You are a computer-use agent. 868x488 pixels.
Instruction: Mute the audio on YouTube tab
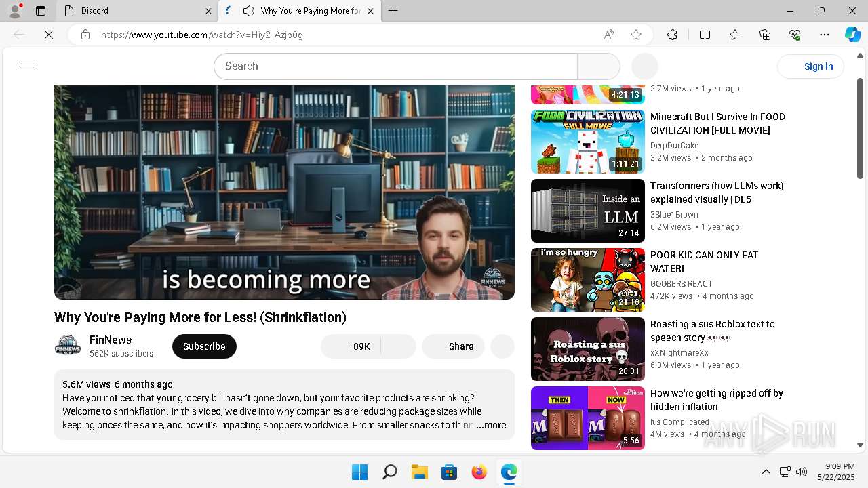[249, 11]
